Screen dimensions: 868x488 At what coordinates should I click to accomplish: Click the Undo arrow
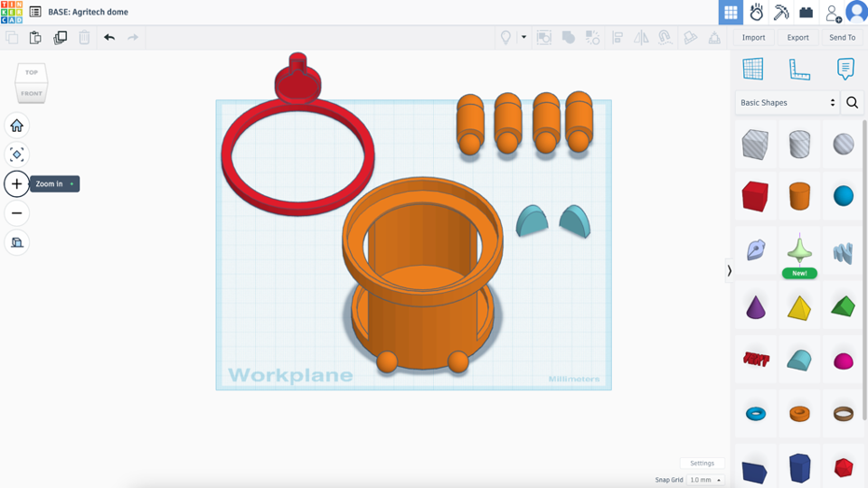click(109, 38)
